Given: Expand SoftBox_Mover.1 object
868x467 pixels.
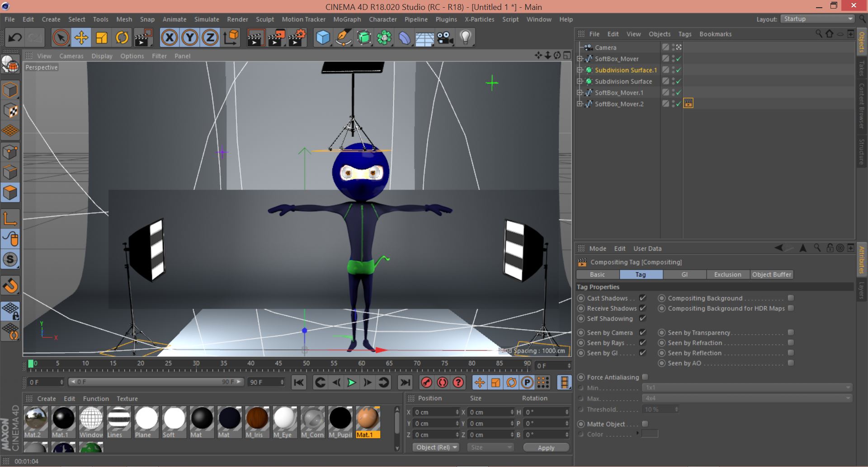Looking at the screenshot, I should click(x=580, y=93).
